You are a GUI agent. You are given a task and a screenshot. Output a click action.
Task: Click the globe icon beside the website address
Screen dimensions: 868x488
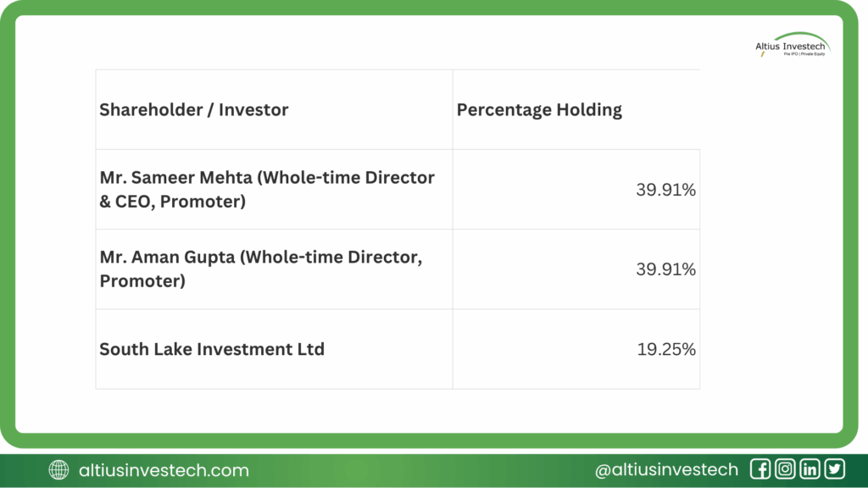pyautogui.click(x=58, y=469)
